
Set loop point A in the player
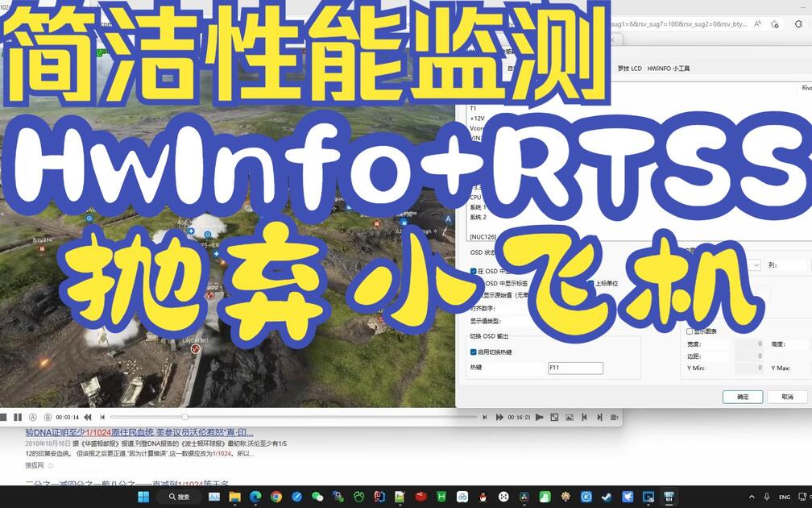[33, 417]
